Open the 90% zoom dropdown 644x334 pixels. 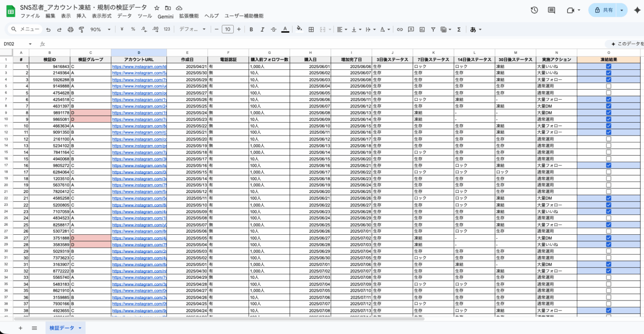click(x=99, y=29)
